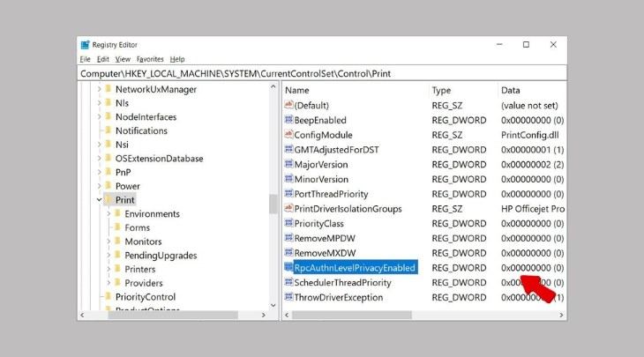Expand the PriorityControl tree node

coord(99,297)
